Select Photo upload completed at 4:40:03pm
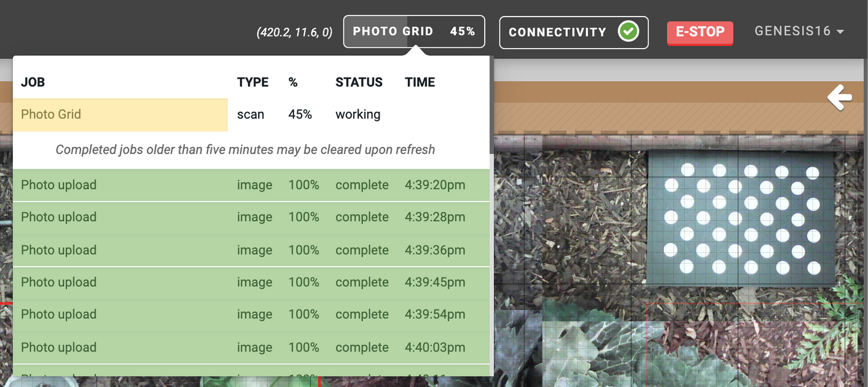Viewport: 868px width, 387px height. [x=246, y=347]
